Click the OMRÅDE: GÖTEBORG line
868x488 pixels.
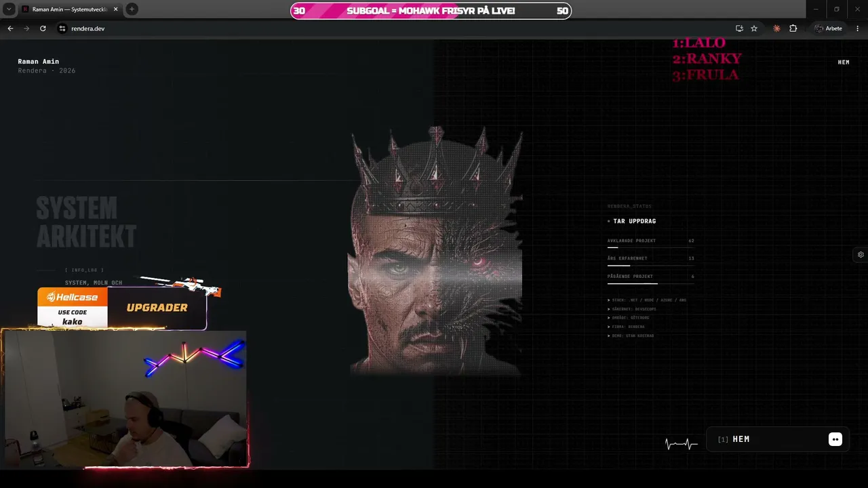629,318
